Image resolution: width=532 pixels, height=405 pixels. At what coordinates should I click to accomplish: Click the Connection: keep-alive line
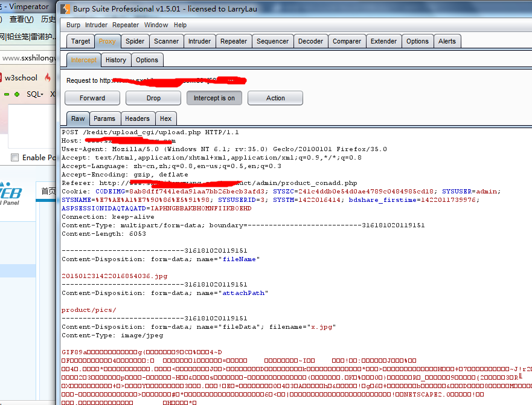click(x=108, y=217)
